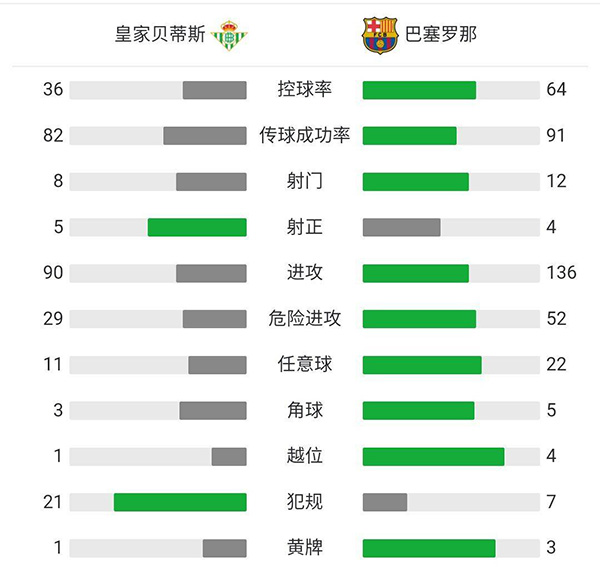This screenshot has height=567, width=600.
Task: Click Barcelona's green 越位 bar
Action: [433, 456]
